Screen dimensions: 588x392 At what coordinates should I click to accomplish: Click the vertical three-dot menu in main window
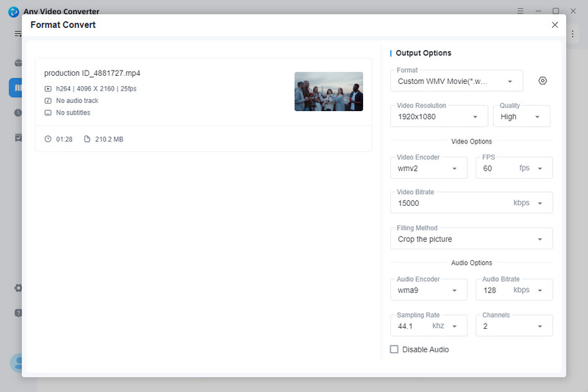(573, 34)
